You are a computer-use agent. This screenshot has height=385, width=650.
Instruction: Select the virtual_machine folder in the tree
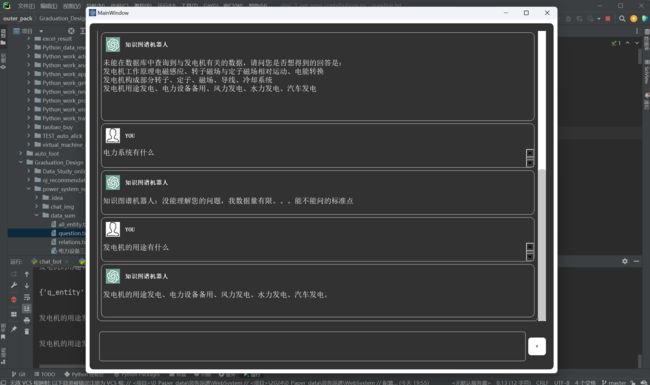(x=59, y=145)
